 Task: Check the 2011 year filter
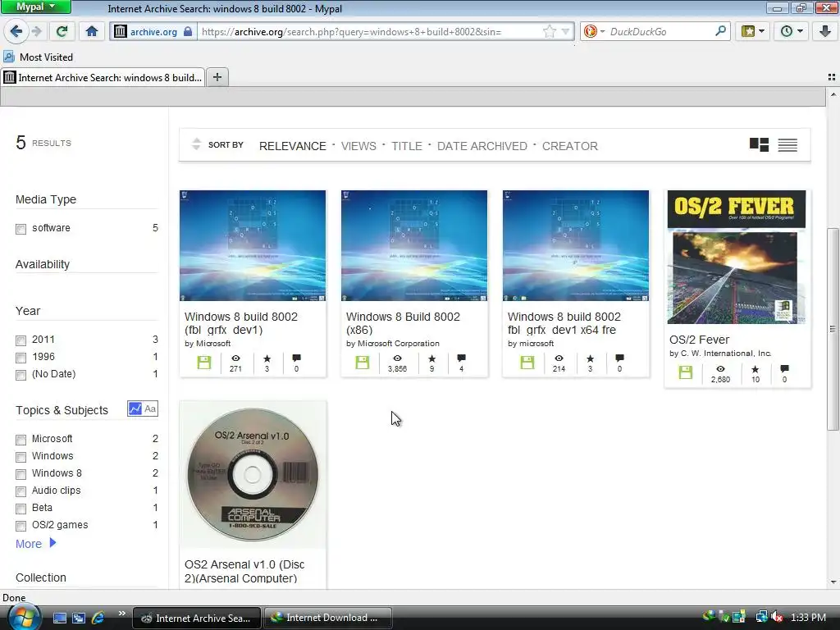click(x=21, y=340)
